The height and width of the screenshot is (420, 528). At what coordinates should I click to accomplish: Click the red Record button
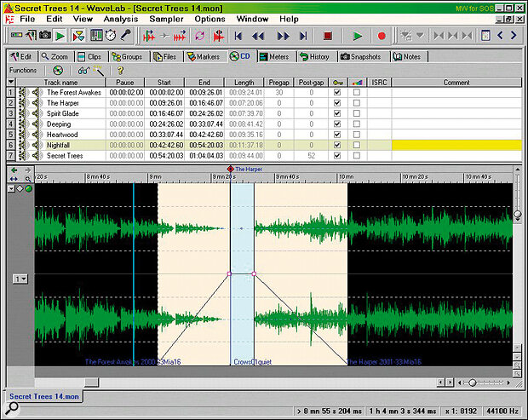(382, 37)
